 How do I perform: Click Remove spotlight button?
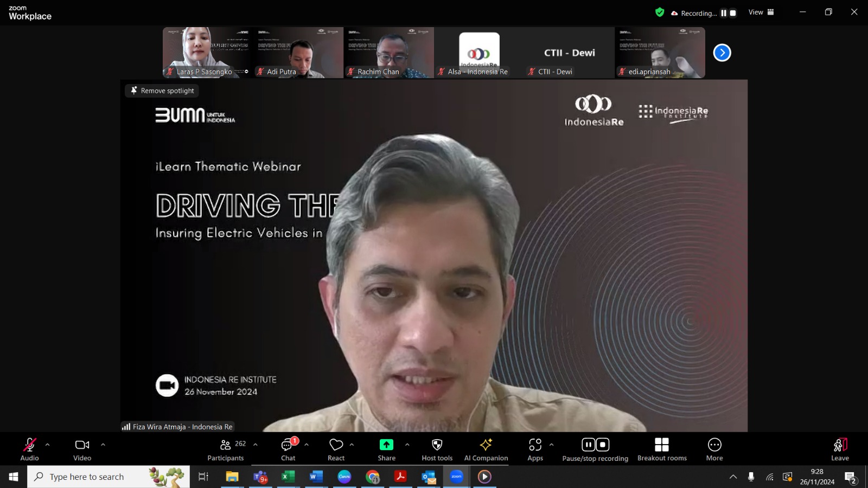[x=162, y=91]
